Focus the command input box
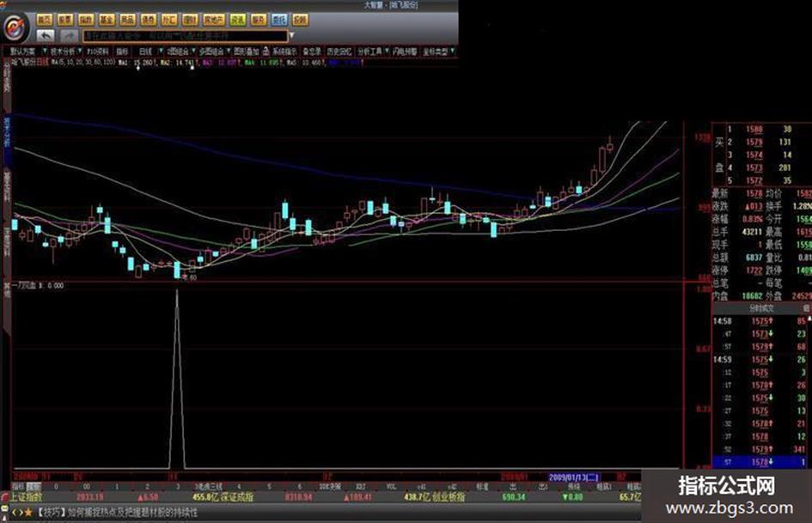 point(186,36)
